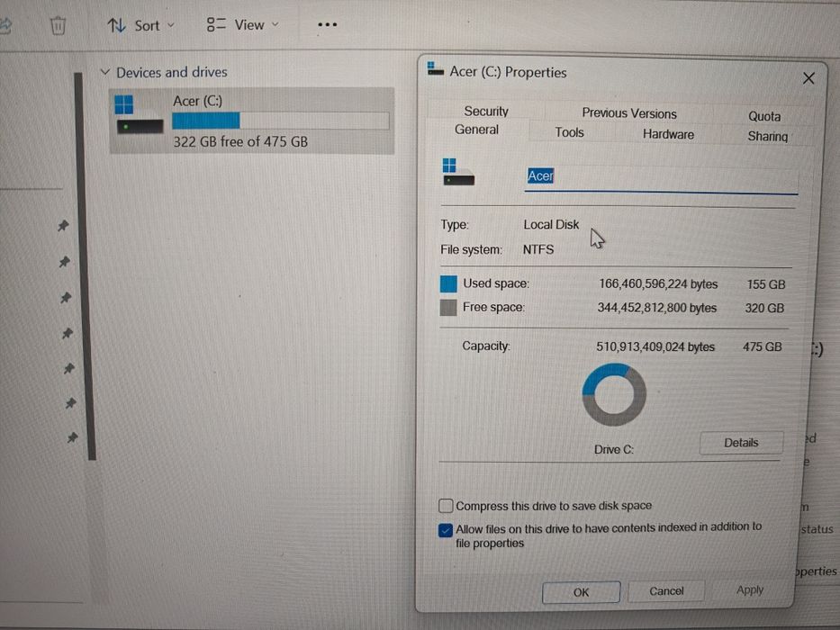Viewport: 840px width, 630px height.
Task: Select the General tab
Action: coord(476,130)
